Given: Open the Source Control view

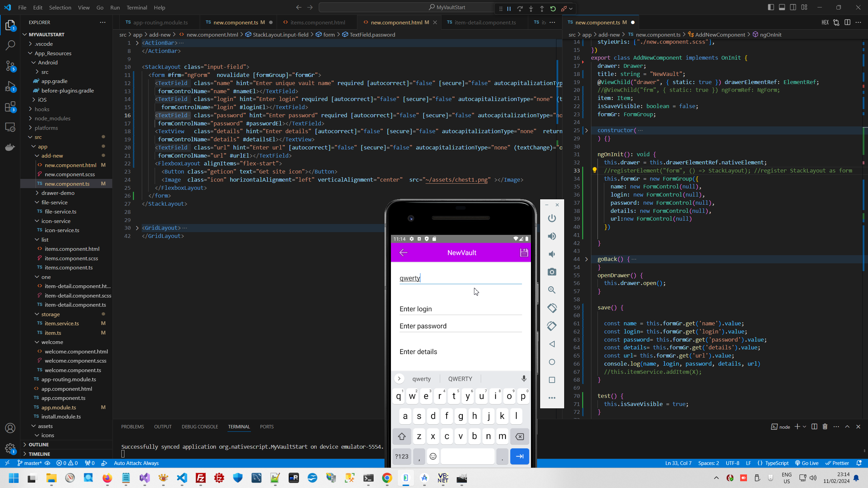Looking at the screenshot, I should click(x=10, y=65).
